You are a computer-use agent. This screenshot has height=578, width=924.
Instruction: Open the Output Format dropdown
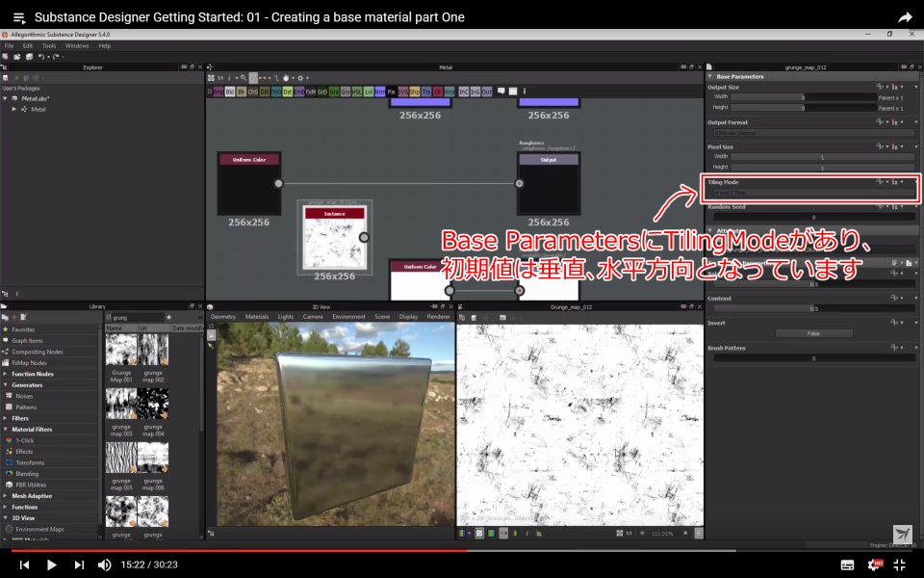pos(813,133)
